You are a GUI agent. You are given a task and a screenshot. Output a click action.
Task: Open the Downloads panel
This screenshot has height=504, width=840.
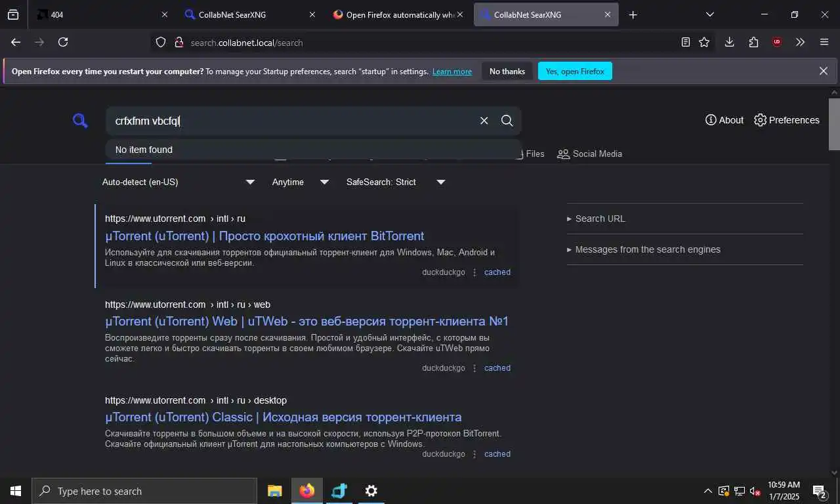[x=729, y=42]
